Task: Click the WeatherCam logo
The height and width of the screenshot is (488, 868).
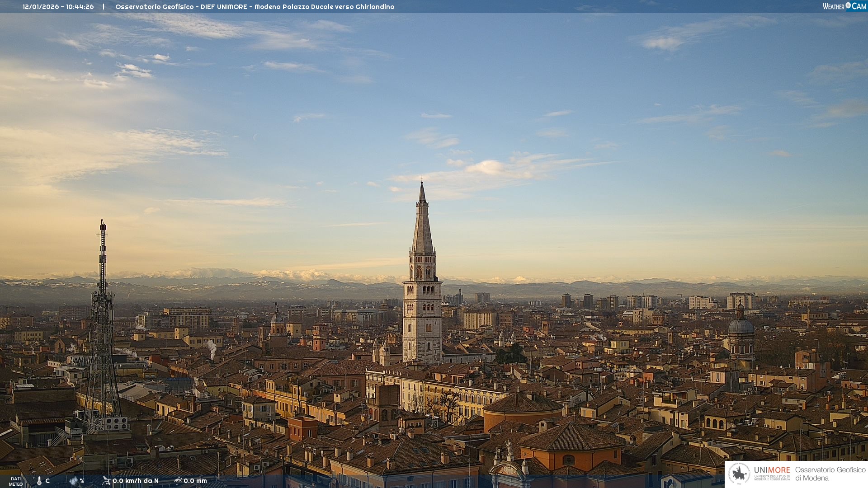Action: click(x=844, y=6)
